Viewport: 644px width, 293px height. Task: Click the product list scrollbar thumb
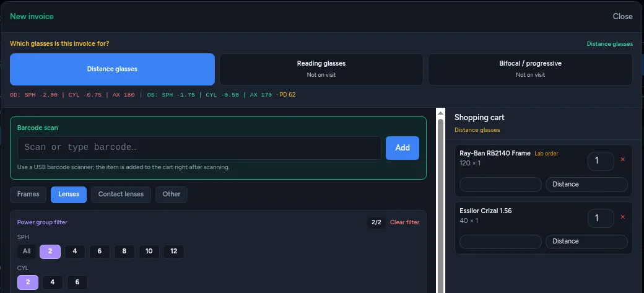point(440,206)
